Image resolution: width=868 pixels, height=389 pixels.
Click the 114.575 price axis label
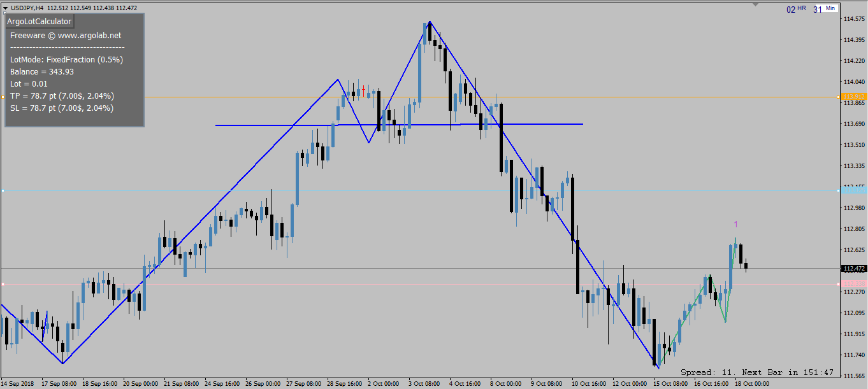point(854,19)
